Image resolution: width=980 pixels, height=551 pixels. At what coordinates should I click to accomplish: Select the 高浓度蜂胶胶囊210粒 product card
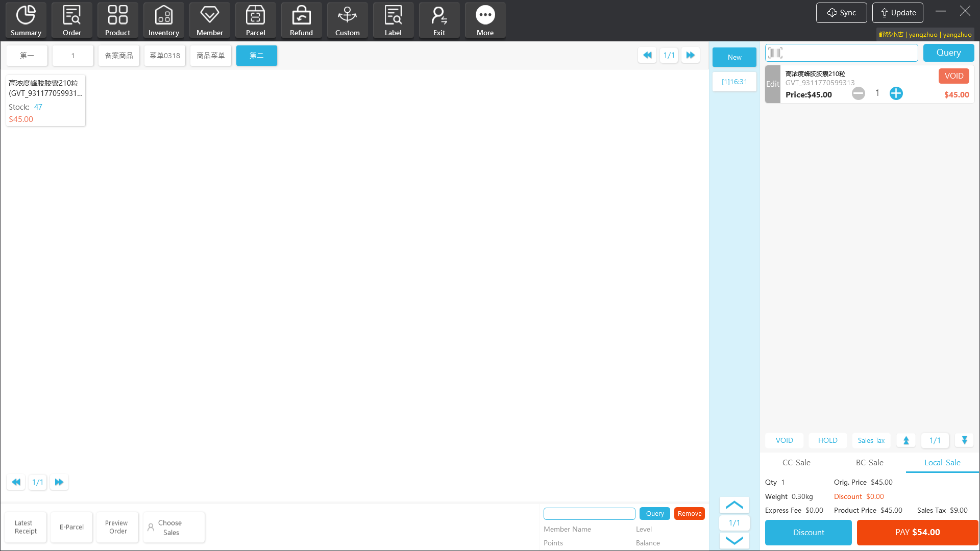click(x=45, y=101)
